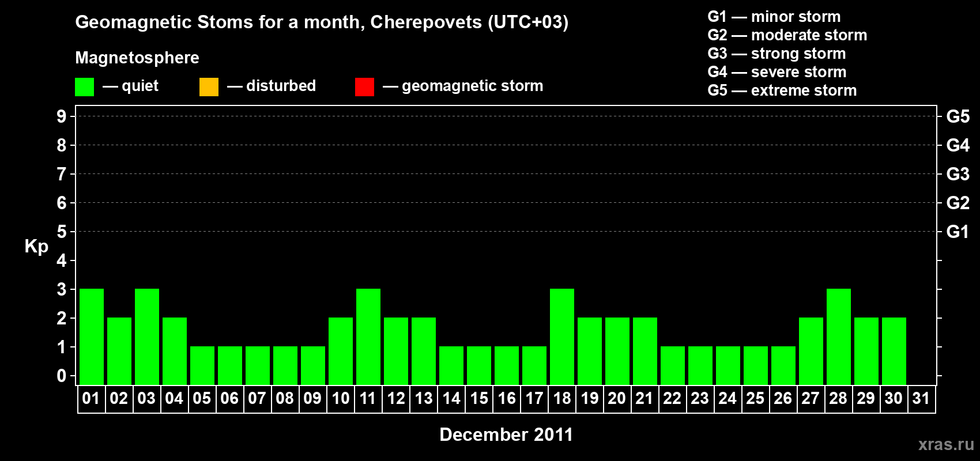The width and height of the screenshot is (980, 461).
Task: Click the Kp value 7 on the axis
Action: click(62, 174)
